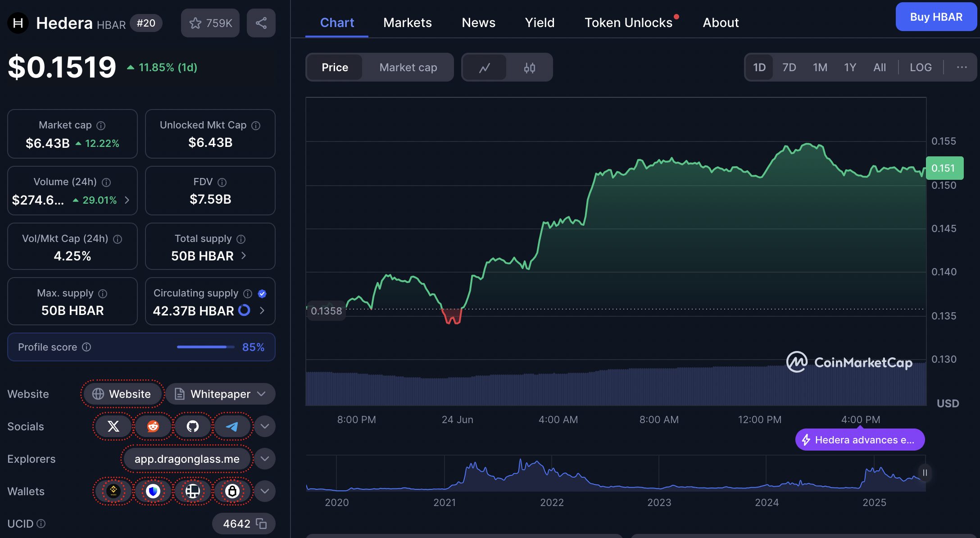
Task: Click 2022 on the history overview chart
Action: coord(552,502)
